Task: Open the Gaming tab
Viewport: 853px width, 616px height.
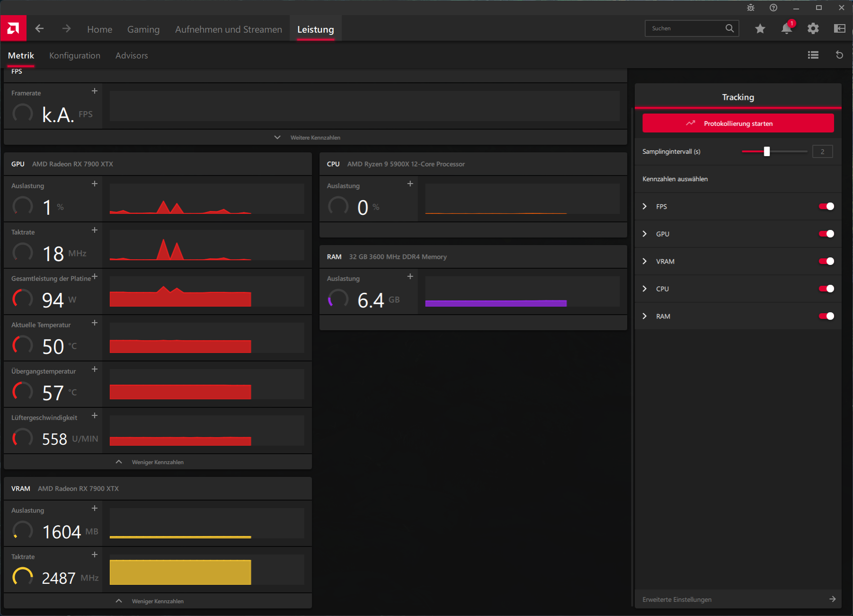Action: tap(143, 29)
